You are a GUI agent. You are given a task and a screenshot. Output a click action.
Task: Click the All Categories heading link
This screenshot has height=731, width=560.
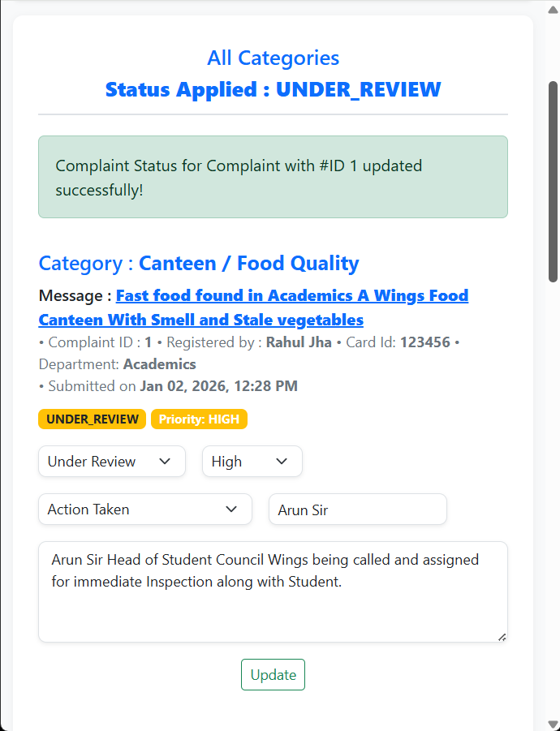273,58
